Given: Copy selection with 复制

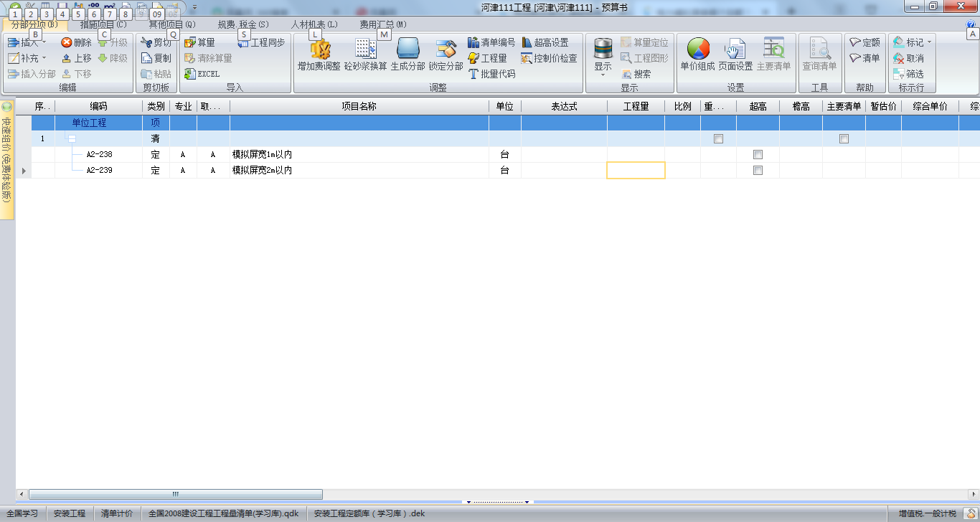Looking at the screenshot, I should tap(156, 58).
